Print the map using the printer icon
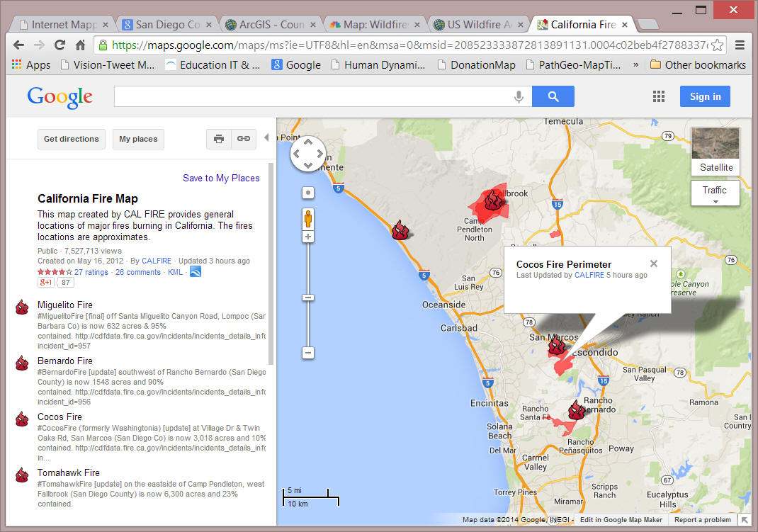This screenshot has width=758, height=532. point(219,139)
